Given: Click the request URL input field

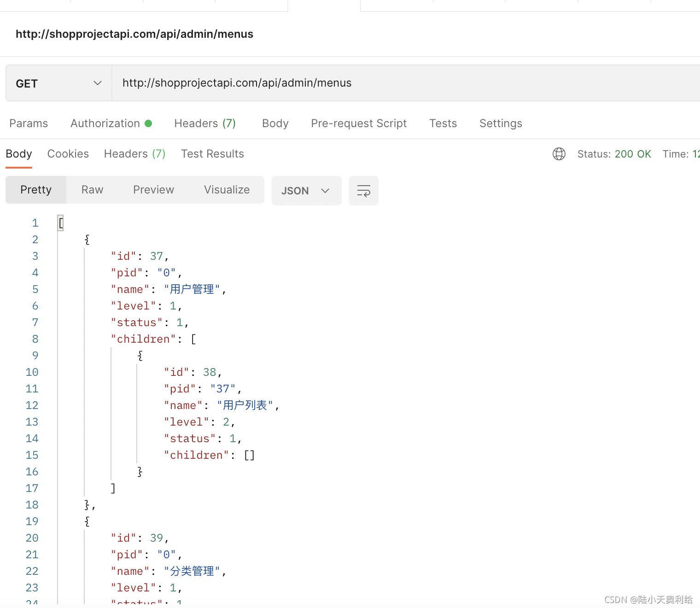Looking at the screenshot, I should (x=406, y=83).
